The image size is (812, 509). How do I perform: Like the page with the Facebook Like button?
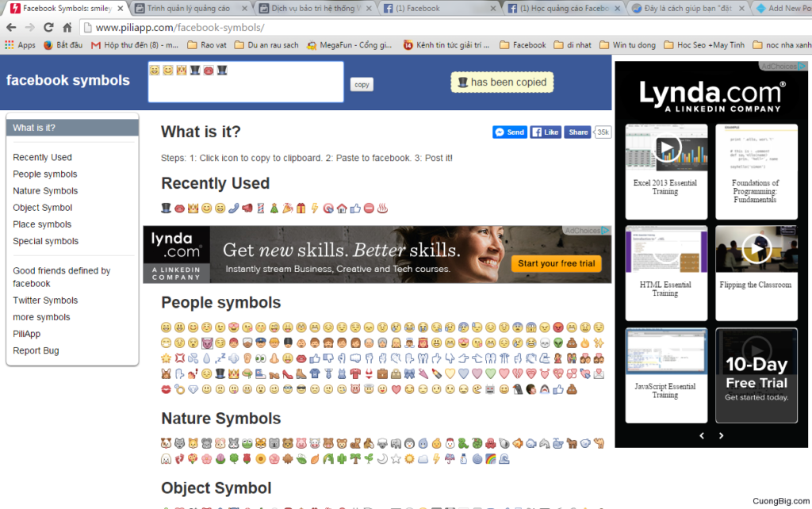pos(546,132)
